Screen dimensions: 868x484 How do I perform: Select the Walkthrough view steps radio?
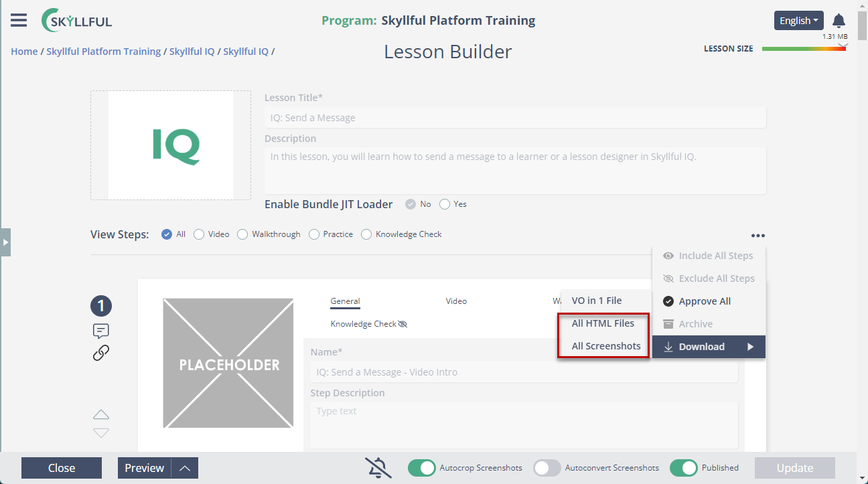[242, 234]
